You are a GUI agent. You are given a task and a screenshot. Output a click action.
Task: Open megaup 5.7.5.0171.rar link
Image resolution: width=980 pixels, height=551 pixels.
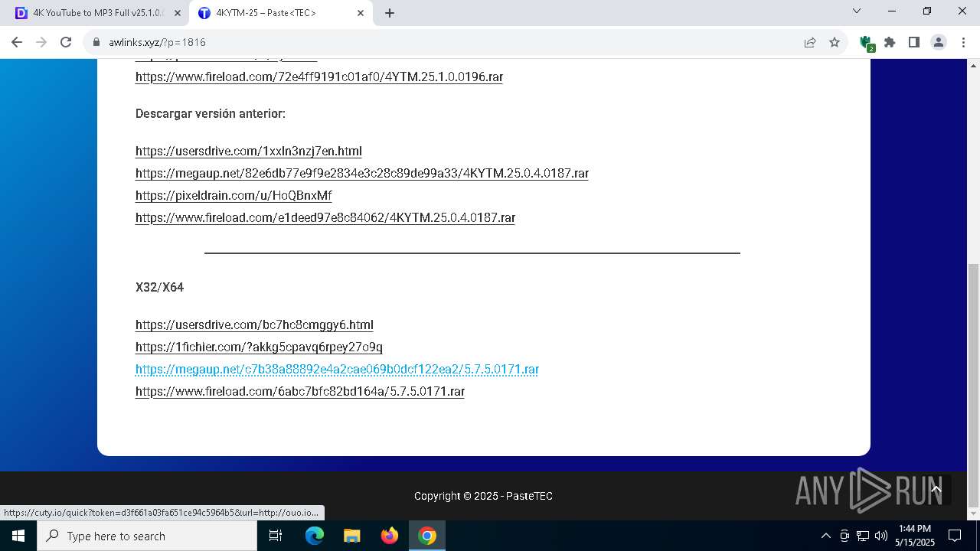tap(337, 369)
